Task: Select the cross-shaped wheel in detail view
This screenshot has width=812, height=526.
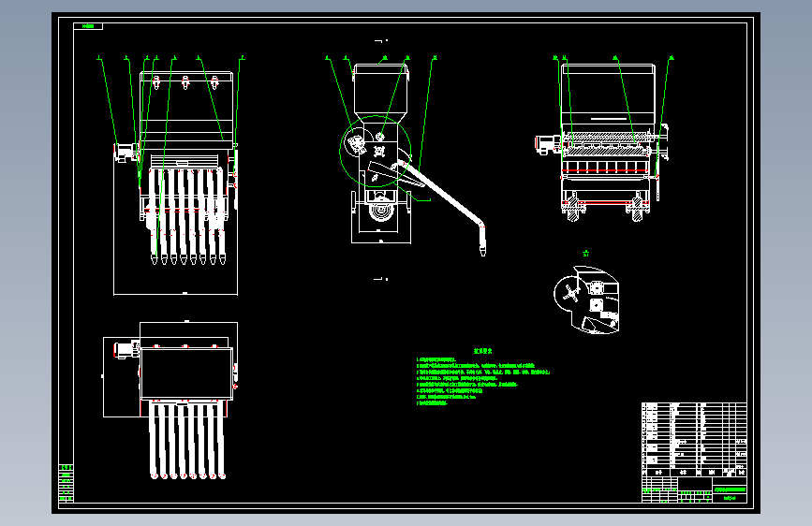Action: [x=571, y=294]
